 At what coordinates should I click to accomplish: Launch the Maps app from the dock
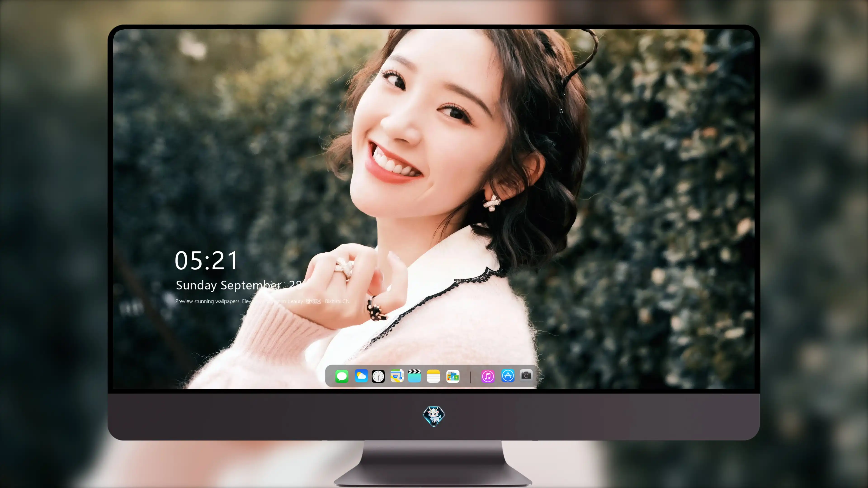[397, 376]
